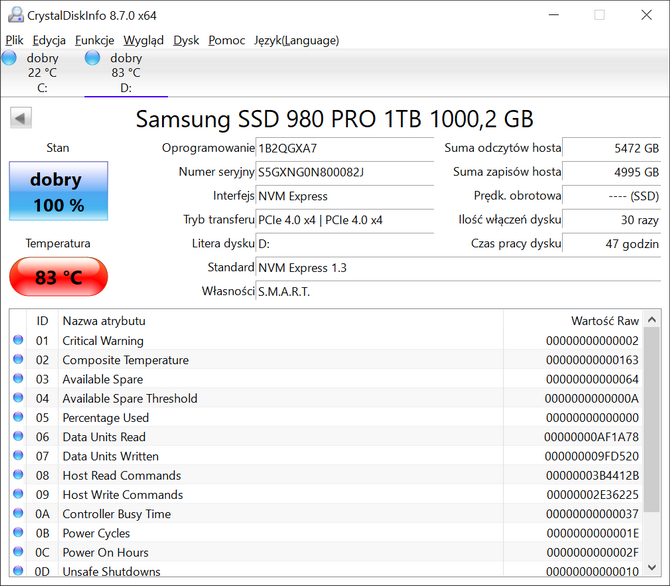This screenshot has width=670, height=586.
Task: Click the blue health orb of C: drive
Action: pos(9,58)
